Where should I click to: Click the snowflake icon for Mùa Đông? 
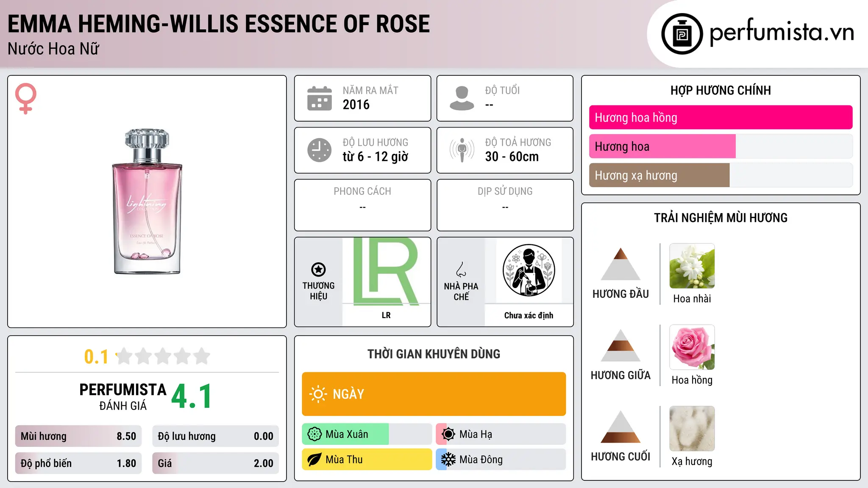point(448,460)
